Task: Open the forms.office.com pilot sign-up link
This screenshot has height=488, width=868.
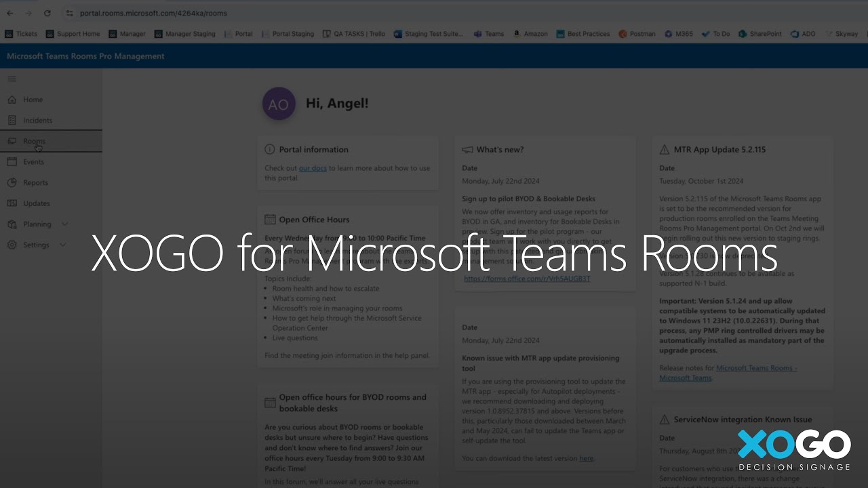Action: (527, 279)
